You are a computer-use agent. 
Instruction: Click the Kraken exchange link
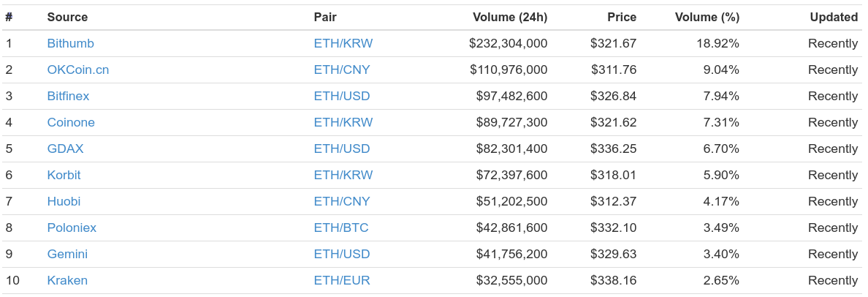click(67, 280)
